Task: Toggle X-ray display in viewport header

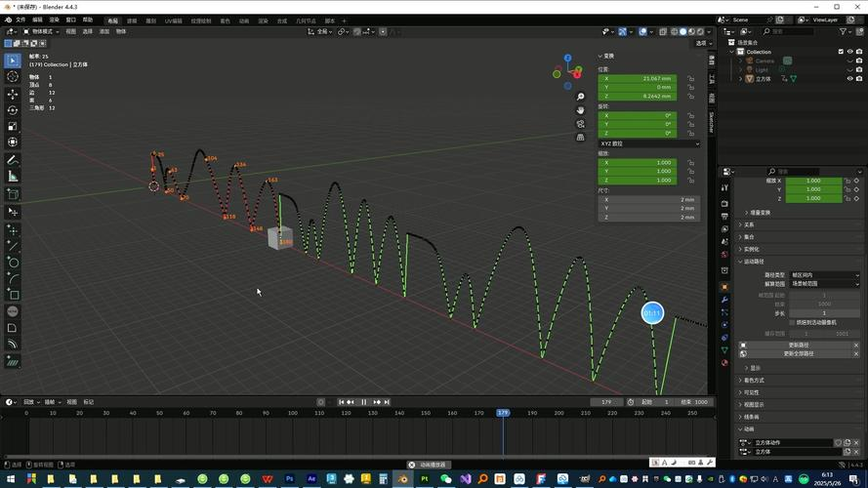Action: pyautogui.click(x=663, y=31)
